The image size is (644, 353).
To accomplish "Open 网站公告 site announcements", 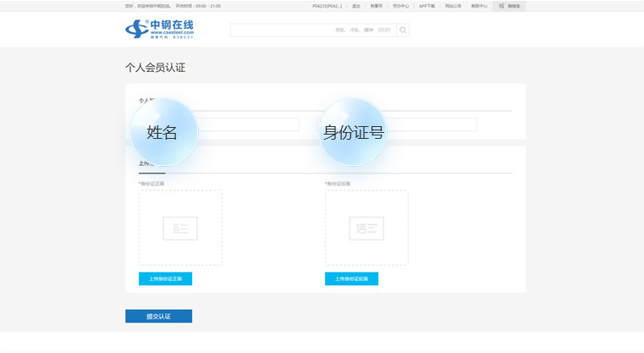I will (x=453, y=6).
